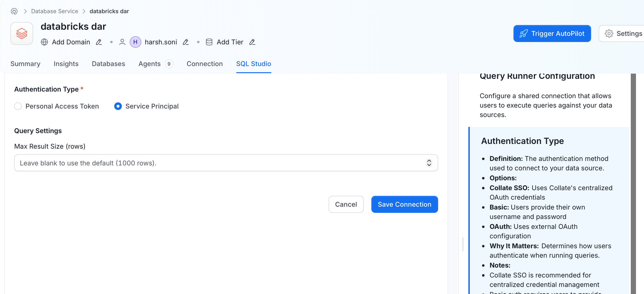This screenshot has width=644, height=294.
Task: Click the Databricks service logo
Action: coord(22,34)
